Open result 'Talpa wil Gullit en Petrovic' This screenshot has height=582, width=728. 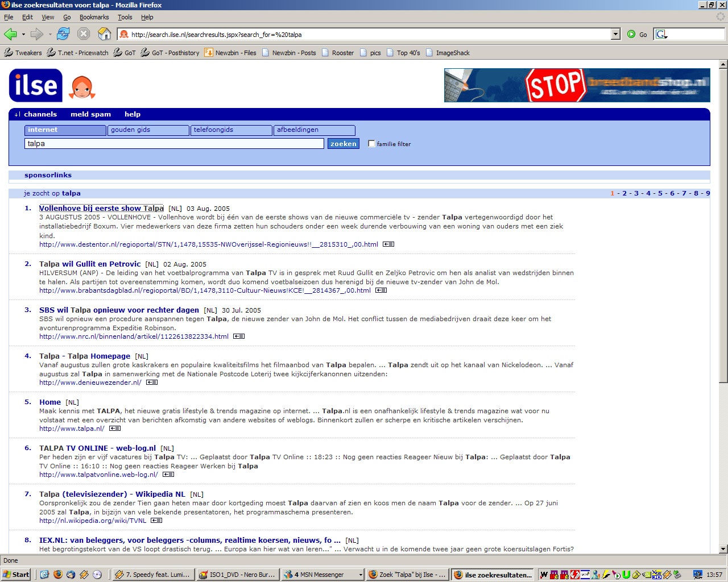pos(90,264)
